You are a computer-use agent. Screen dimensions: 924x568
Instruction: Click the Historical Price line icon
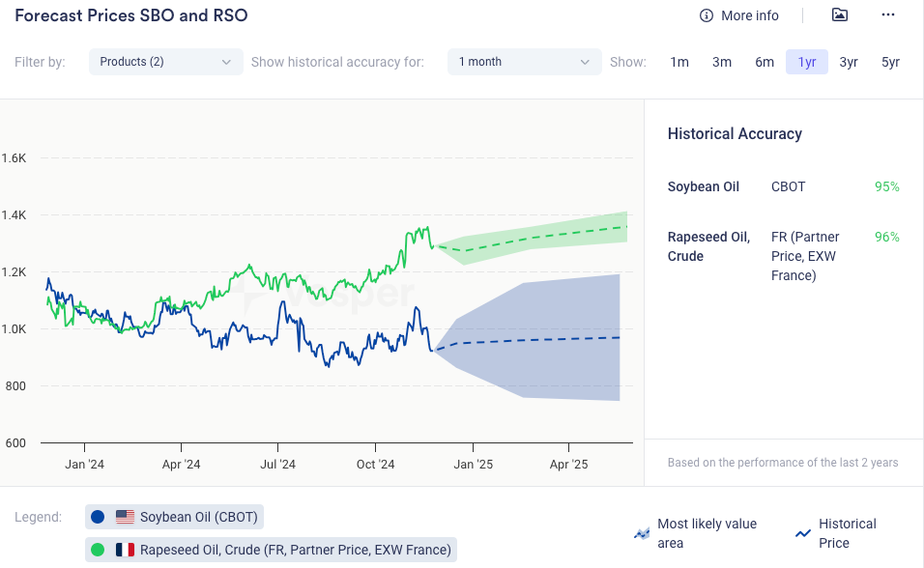802,532
